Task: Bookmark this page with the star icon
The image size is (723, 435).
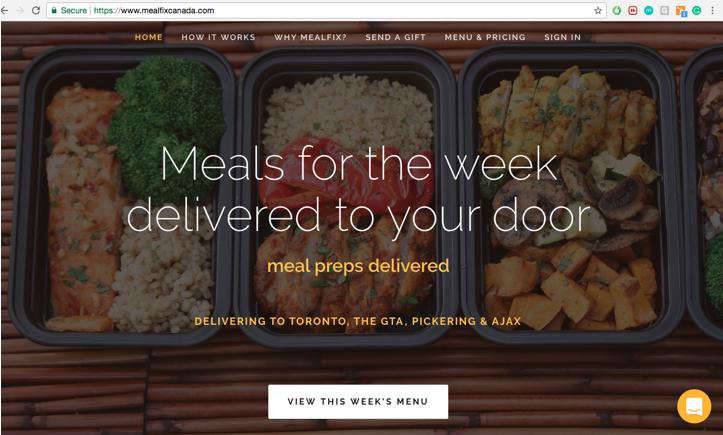Action: click(x=598, y=11)
